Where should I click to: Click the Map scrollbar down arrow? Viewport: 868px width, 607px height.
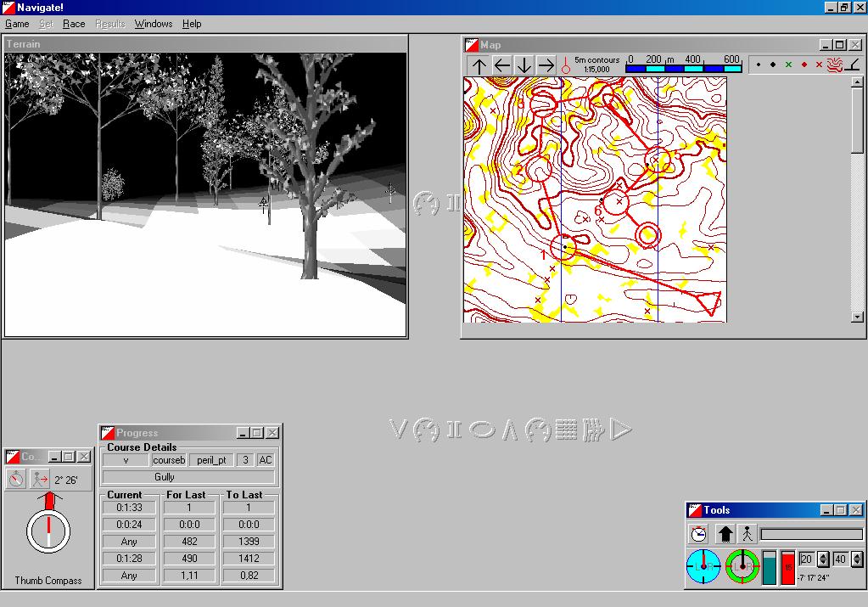point(857,317)
